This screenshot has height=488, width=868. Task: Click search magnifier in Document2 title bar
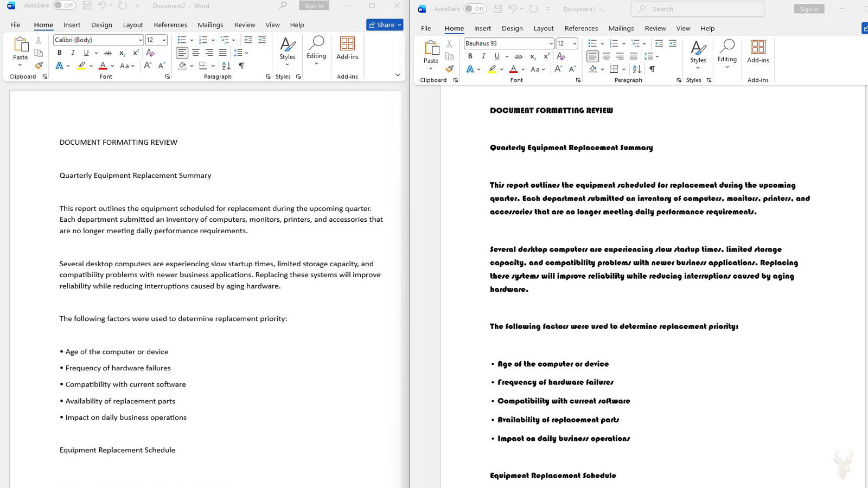283,5
